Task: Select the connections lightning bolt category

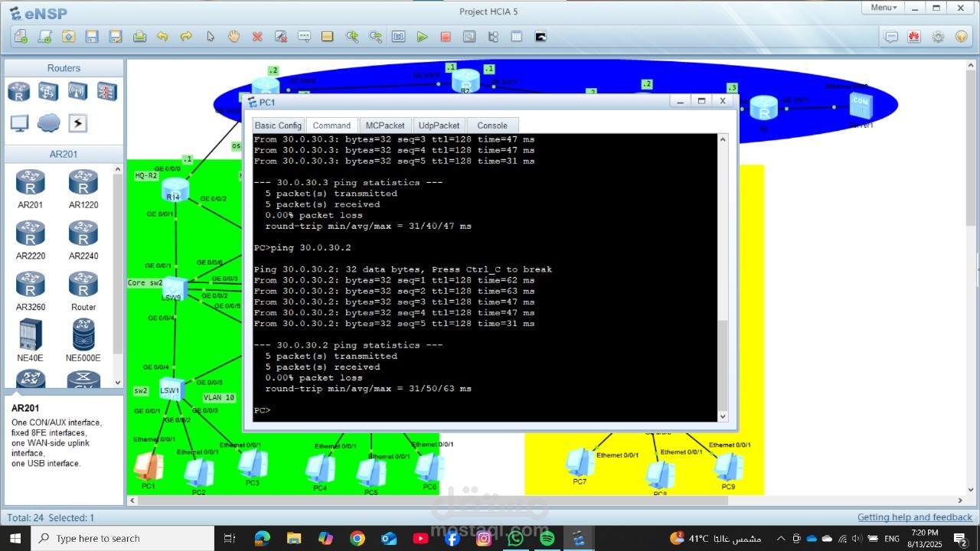Action: [77, 123]
